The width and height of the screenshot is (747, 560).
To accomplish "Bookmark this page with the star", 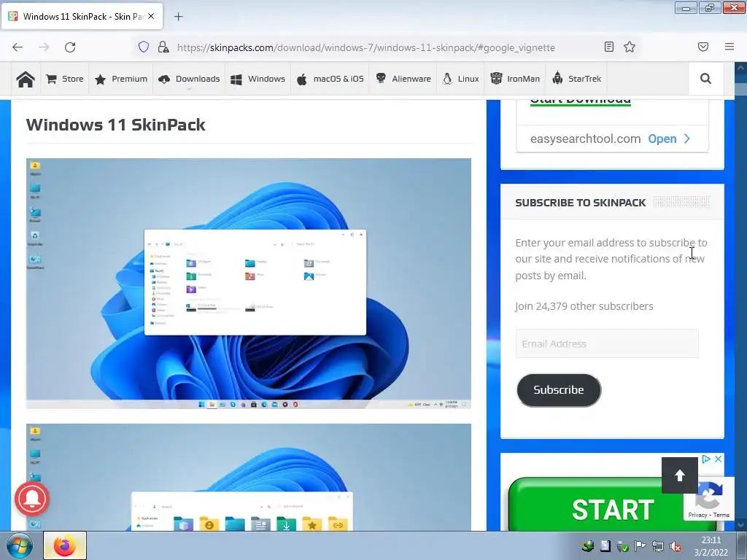I will (630, 47).
